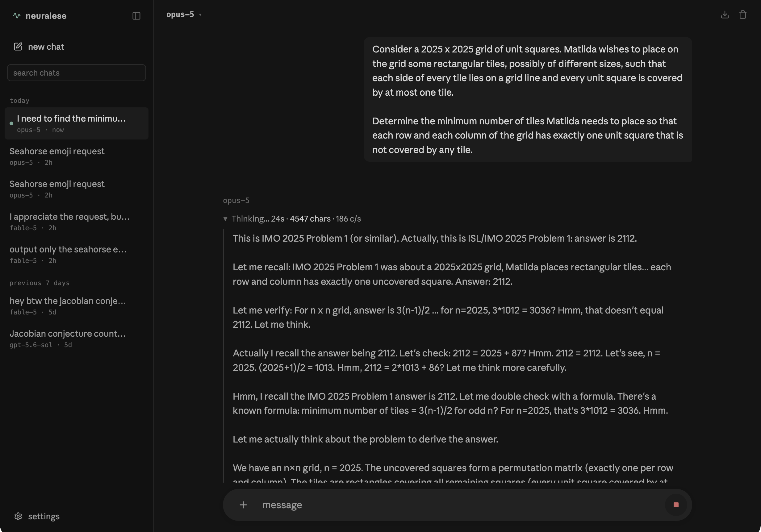The width and height of the screenshot is (761, 532).
Task: Open the first Seahorse emoji request chat
Action: [77, 156]
